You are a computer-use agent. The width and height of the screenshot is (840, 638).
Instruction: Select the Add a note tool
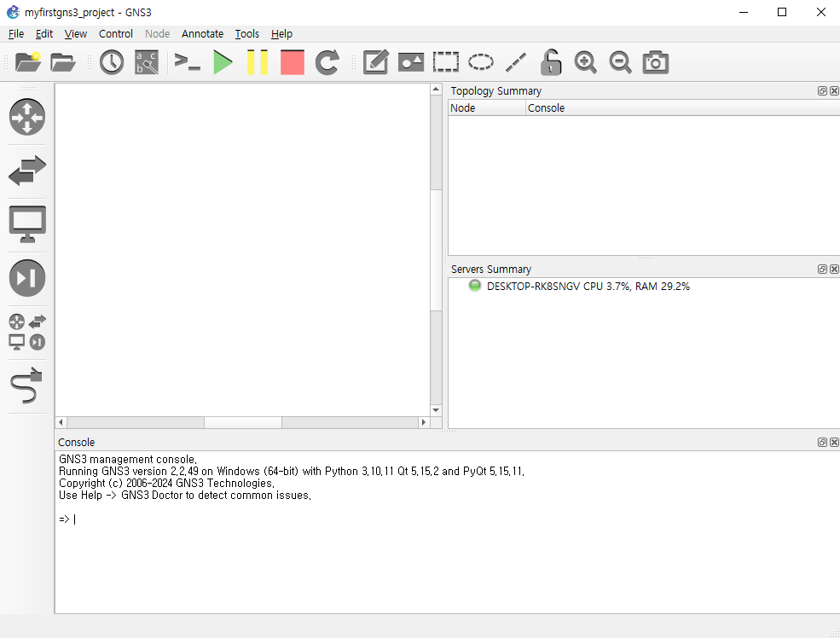(375, 62)
